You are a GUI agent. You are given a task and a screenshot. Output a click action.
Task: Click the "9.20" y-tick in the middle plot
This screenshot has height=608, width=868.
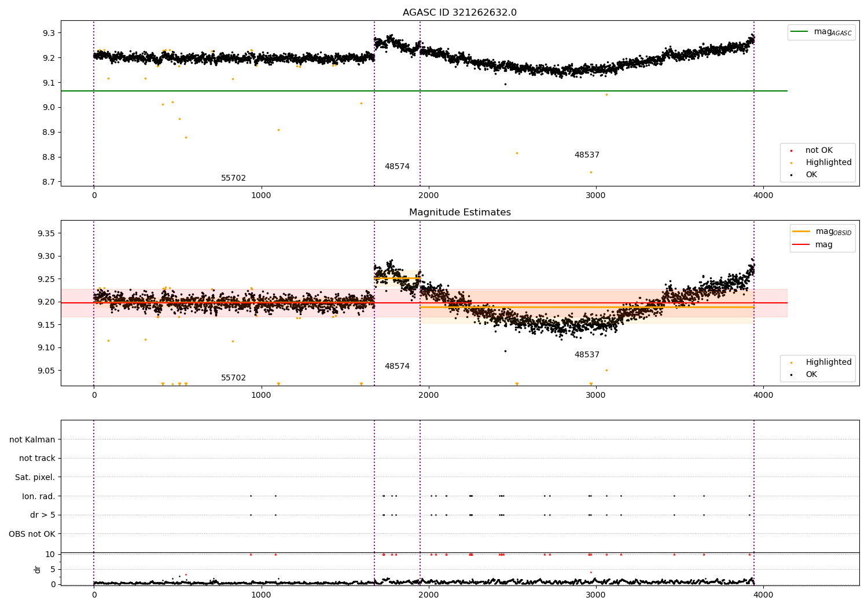pyautogui.click(x=46, y=302)
